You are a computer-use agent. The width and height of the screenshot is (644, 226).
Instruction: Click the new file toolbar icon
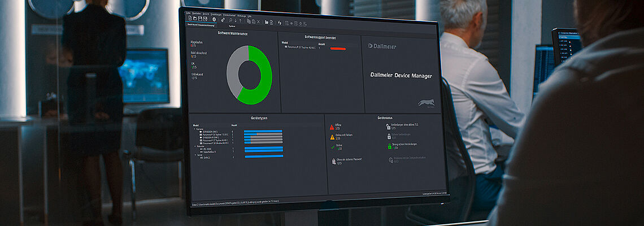[x=190, y=19]
